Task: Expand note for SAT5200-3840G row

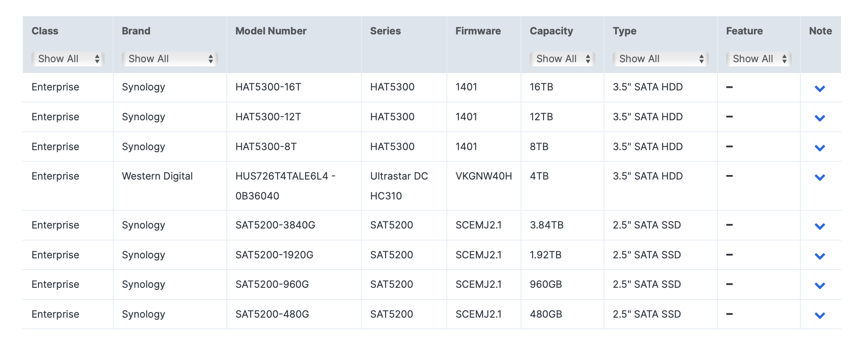Action: point(820,226)
